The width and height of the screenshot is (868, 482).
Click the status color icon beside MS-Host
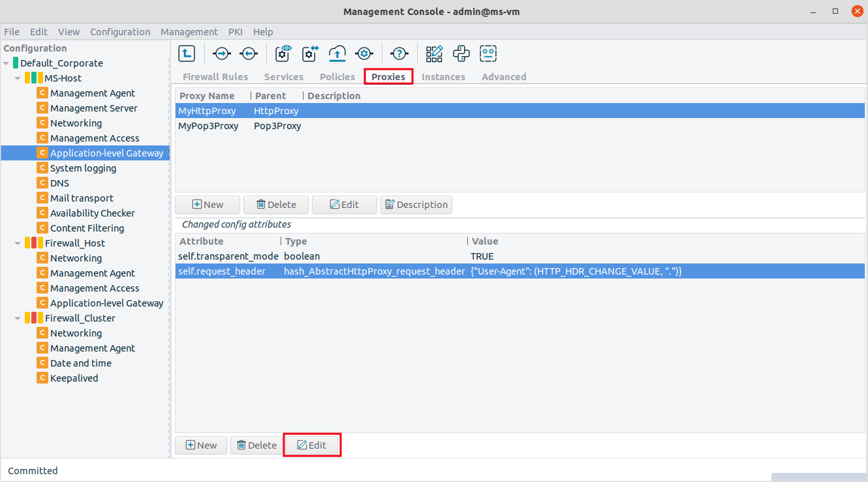point(34,78)
